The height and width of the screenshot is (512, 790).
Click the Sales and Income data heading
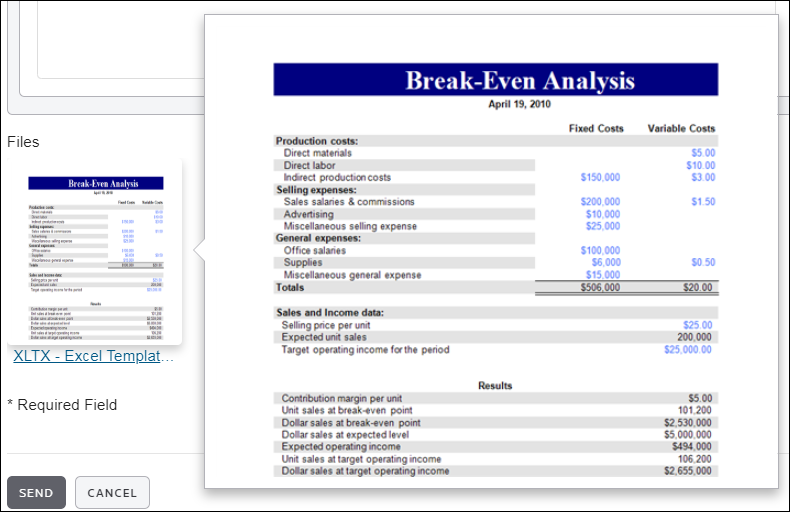pyautogui.click(x=332, y=312)
